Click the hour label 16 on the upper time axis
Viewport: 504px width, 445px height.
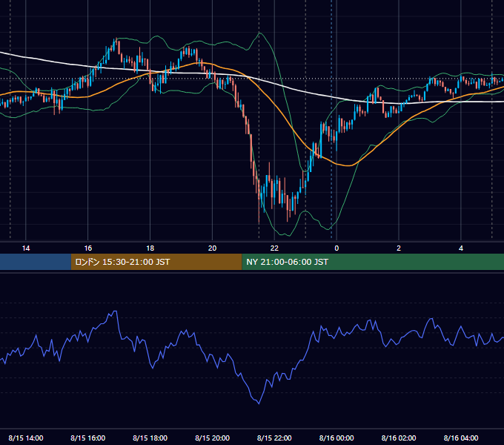[x=88, y=248]
